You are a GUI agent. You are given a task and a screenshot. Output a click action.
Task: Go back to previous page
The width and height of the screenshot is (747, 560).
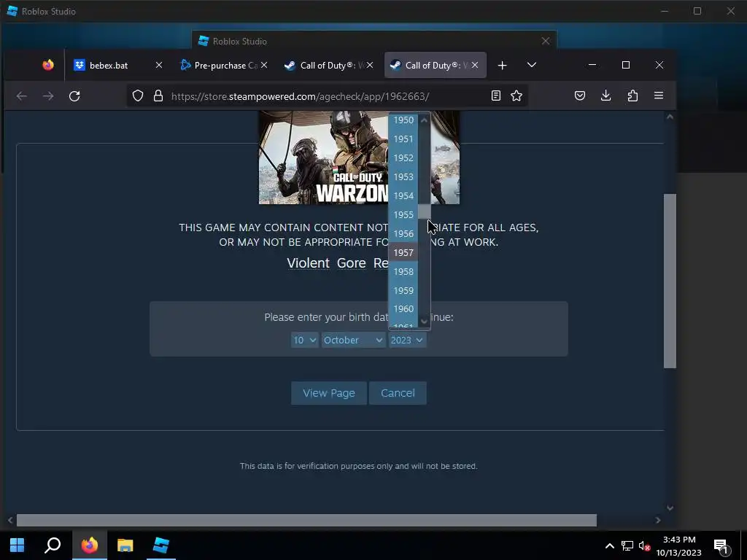pos(21,96)
